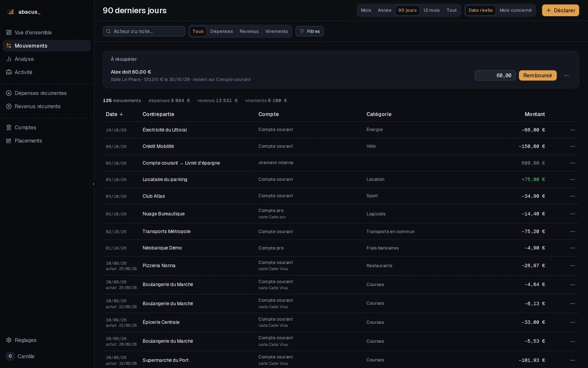Image resolution: width=588 pixels, height=368 pixels.
Task: Show Dépenses only tab
Action: [x=221, y=31]
